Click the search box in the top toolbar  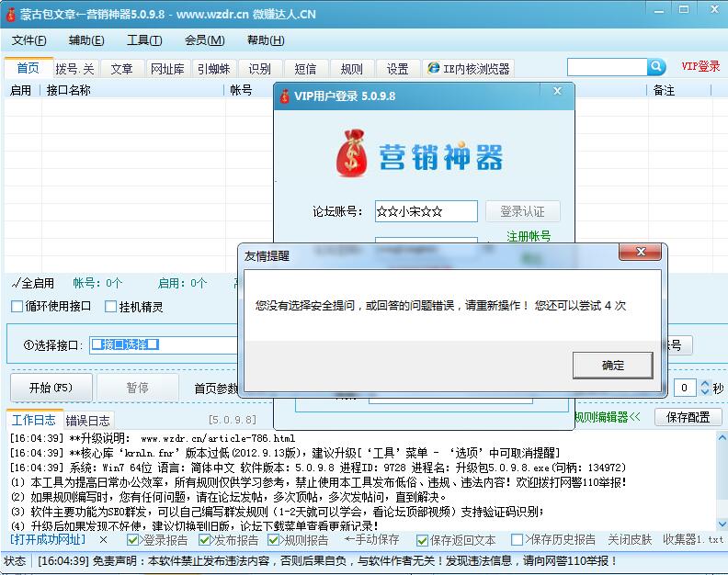608,67
